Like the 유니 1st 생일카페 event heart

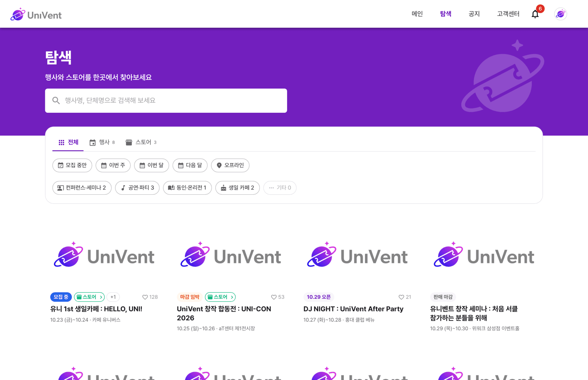pyautogui.click(x=145, y=297)
